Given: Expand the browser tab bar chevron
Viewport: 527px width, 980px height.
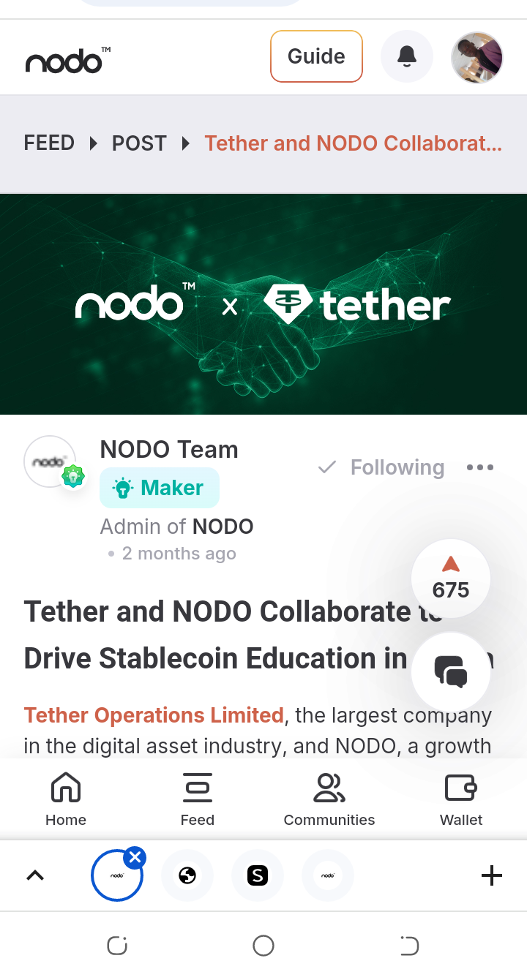Looking at the screenshot, I should (x=35, y=875).
